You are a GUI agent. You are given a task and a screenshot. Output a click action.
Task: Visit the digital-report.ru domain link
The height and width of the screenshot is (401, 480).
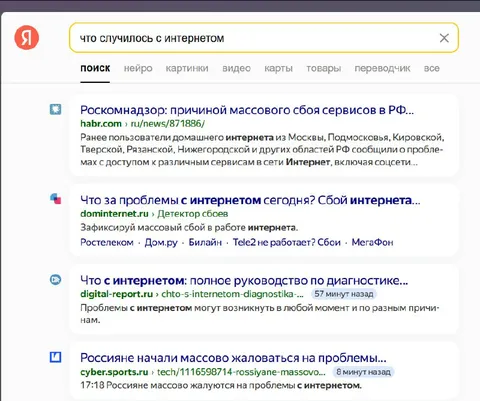click(116, 294)
